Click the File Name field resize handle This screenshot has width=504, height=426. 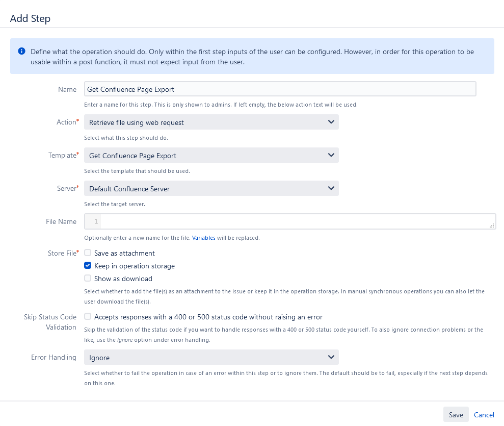pyautogui.click(x=492, y=225)
